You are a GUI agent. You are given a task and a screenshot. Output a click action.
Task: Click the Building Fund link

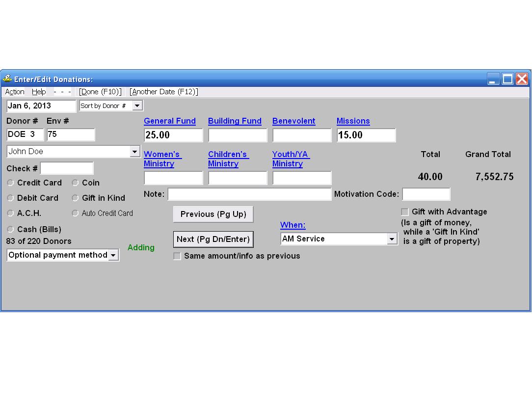pyautogui.click(x=235, y=121)
